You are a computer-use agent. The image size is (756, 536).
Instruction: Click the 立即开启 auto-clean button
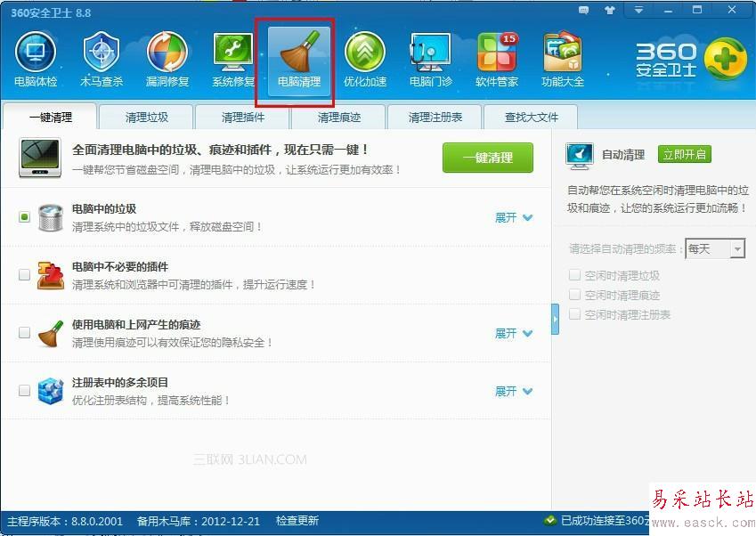[684, 155]
